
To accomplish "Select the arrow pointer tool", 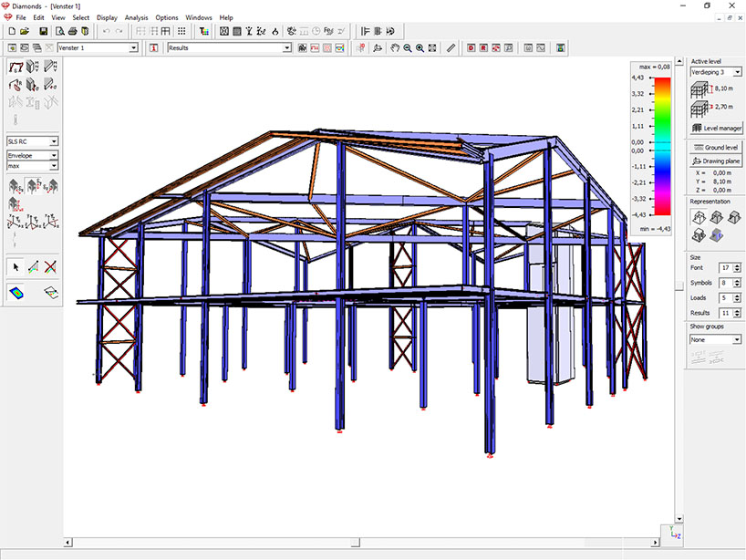I will pyautogui.click(x=16, y=267).
